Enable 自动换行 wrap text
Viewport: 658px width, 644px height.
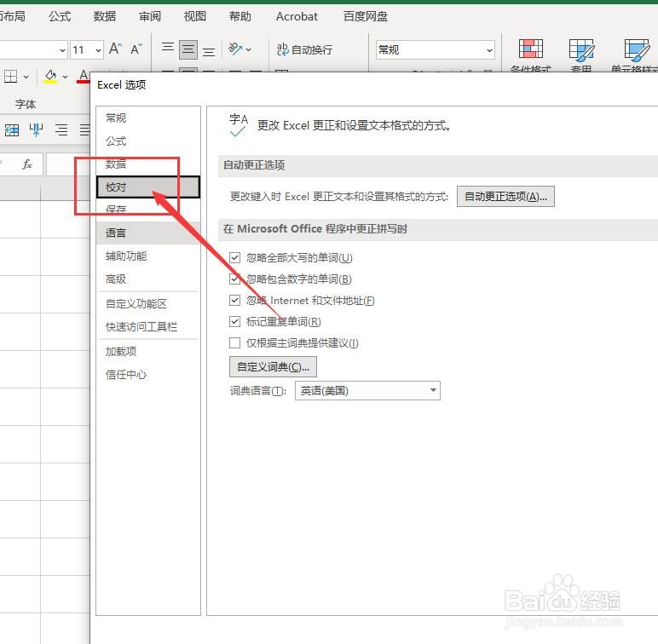(x=304, y=49)
